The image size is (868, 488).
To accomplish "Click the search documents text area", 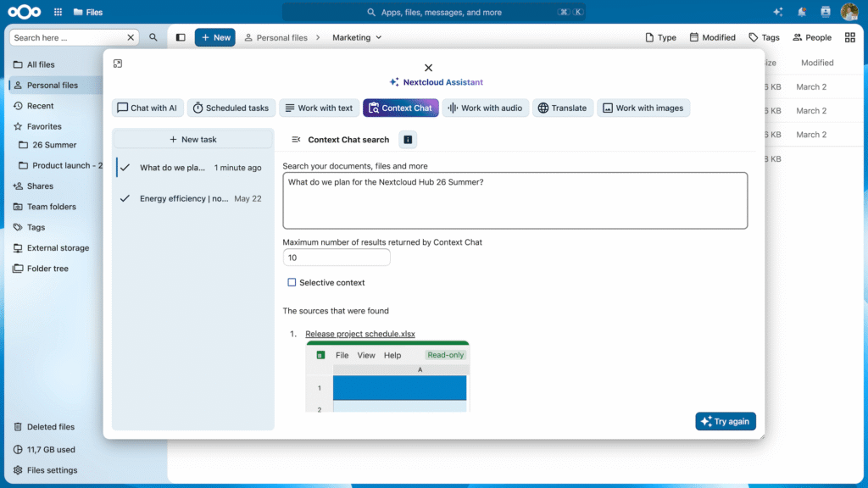I will (515, 200).
